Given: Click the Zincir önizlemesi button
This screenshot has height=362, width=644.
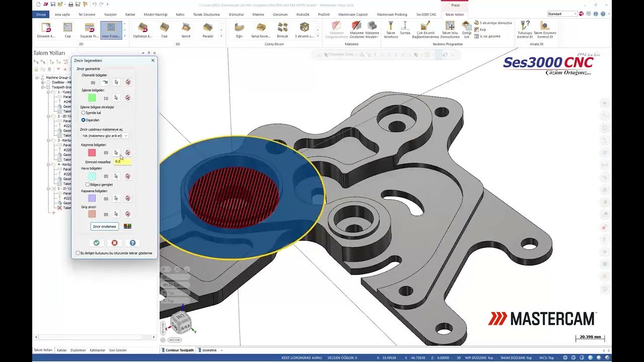Looking at the screenshot, I should point(104,226).
